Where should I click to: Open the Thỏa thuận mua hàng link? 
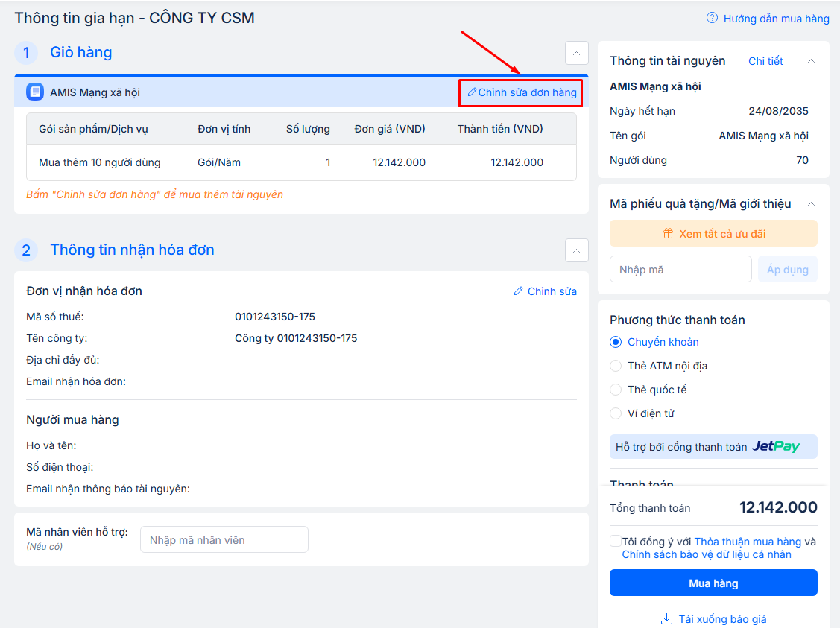click(748, 542)
